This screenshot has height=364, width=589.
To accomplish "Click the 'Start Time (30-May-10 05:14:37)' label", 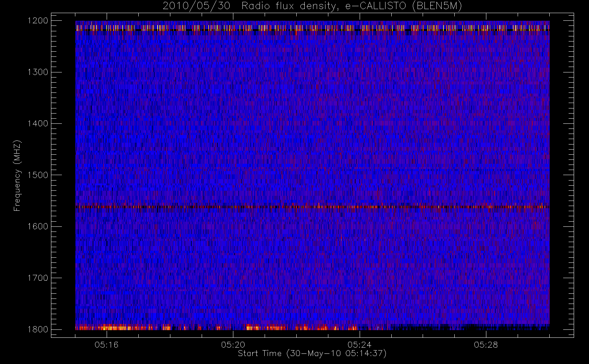I will pos(312,353).
